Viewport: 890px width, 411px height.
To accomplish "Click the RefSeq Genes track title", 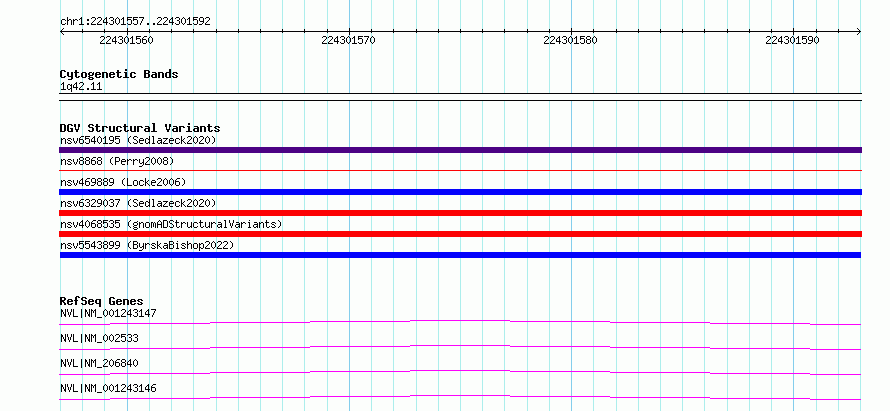I will coord(102,301).
